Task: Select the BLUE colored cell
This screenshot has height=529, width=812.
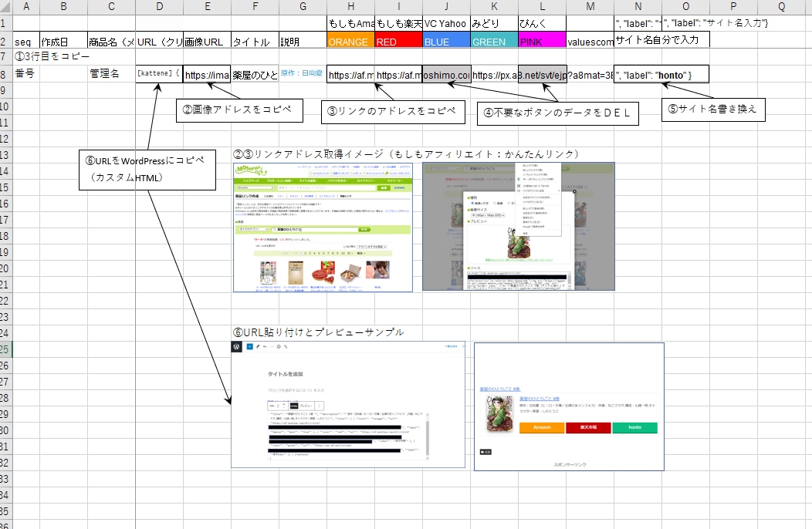Action: (x=446, y=42)
